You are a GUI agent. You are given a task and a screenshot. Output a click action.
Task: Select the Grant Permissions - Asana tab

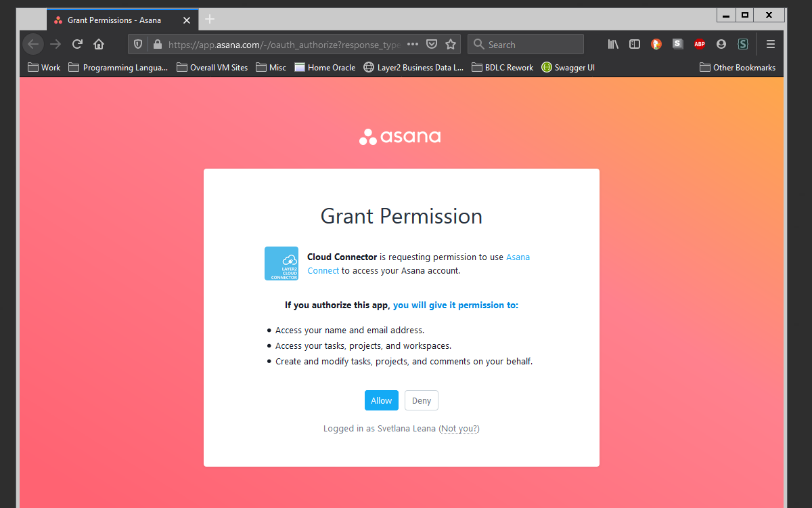point(114,20)
